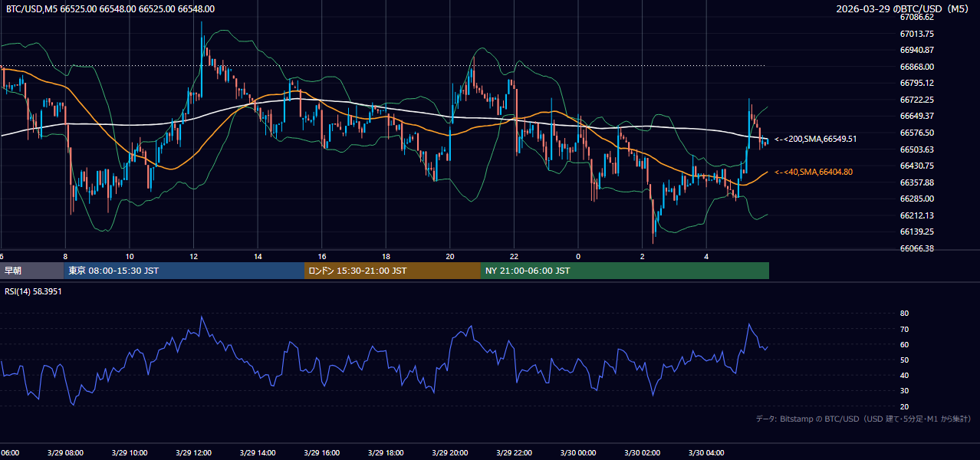980x460 pixels.
Task: Click date axis label 3/29 22:00
Action: tap(514, 452)
